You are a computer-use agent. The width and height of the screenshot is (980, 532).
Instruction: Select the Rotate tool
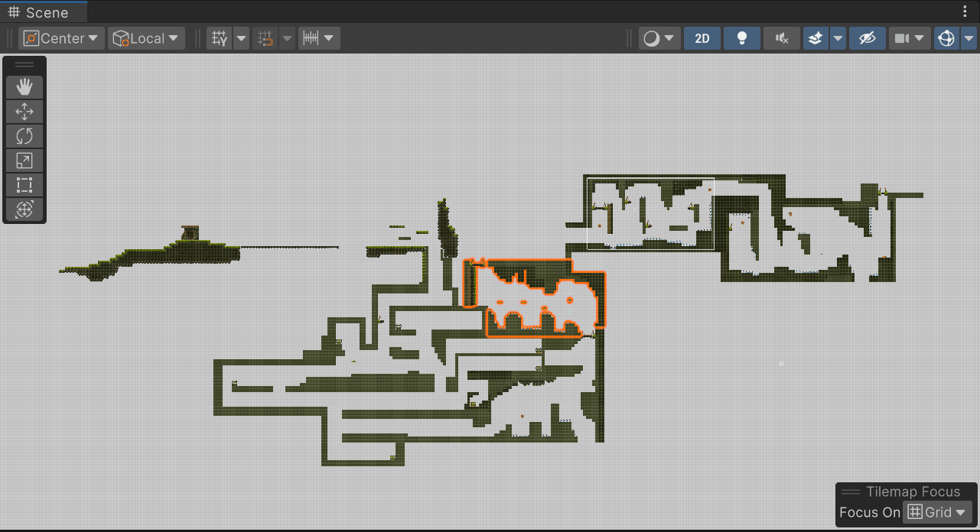point(24,136)
